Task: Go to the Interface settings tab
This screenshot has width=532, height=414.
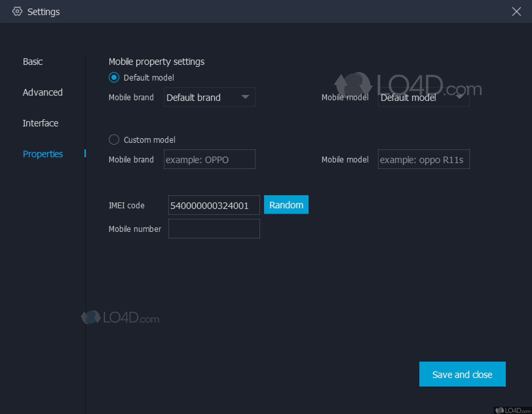Action: point(41,123)
